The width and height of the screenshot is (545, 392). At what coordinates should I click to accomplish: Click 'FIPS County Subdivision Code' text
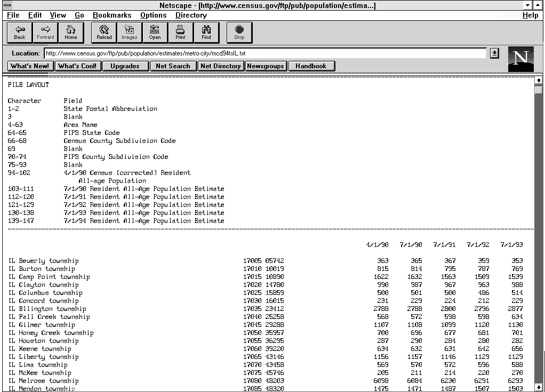pos(116,157)
